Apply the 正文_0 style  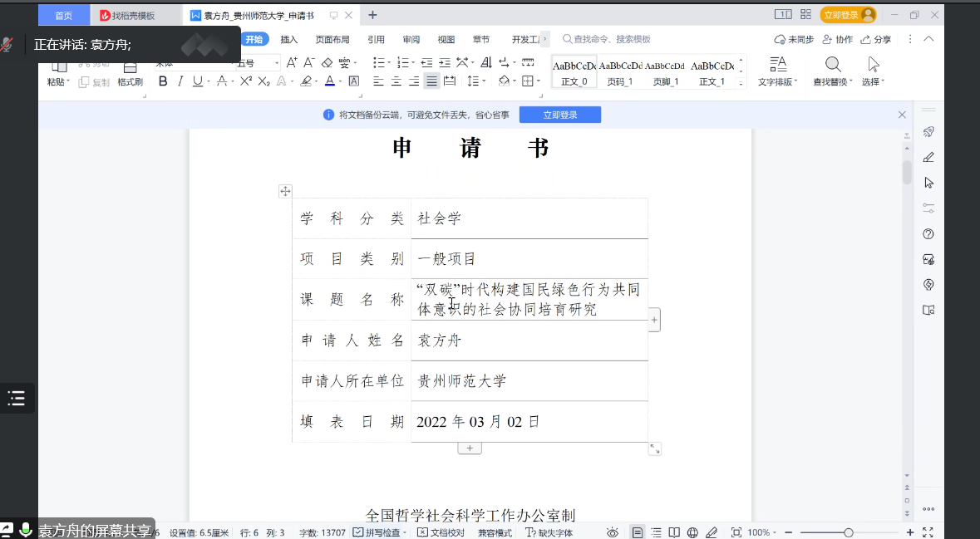[x=574, y=71]
